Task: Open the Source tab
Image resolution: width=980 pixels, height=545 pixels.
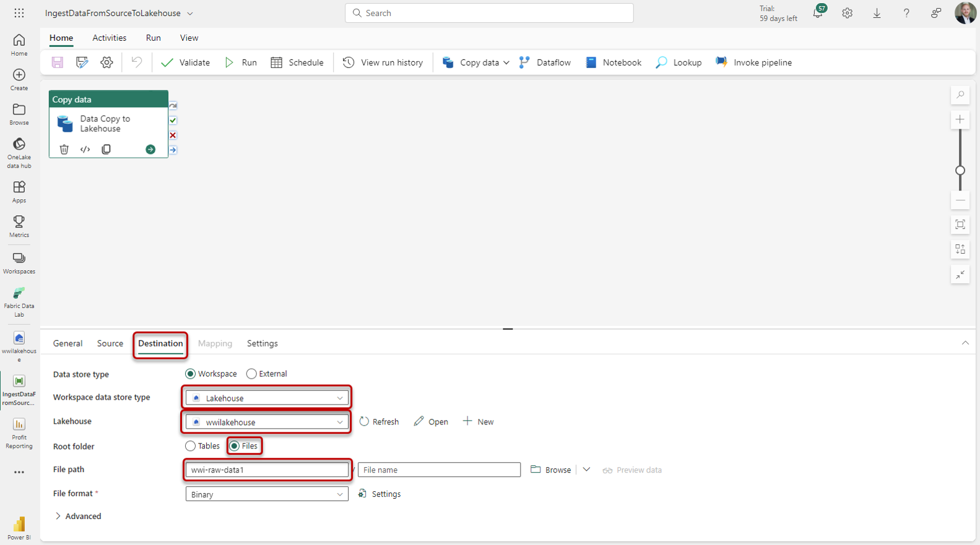Action: (x=110, y=343)
